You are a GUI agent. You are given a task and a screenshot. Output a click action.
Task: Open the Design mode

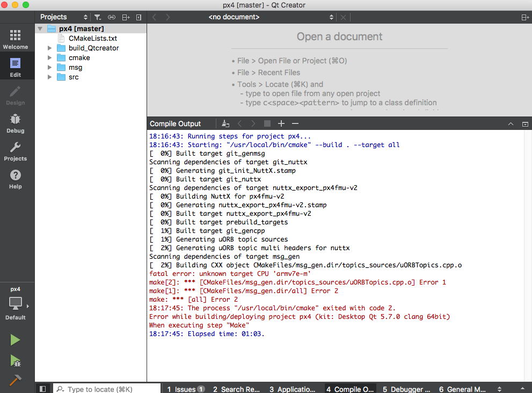click(15, 96)
